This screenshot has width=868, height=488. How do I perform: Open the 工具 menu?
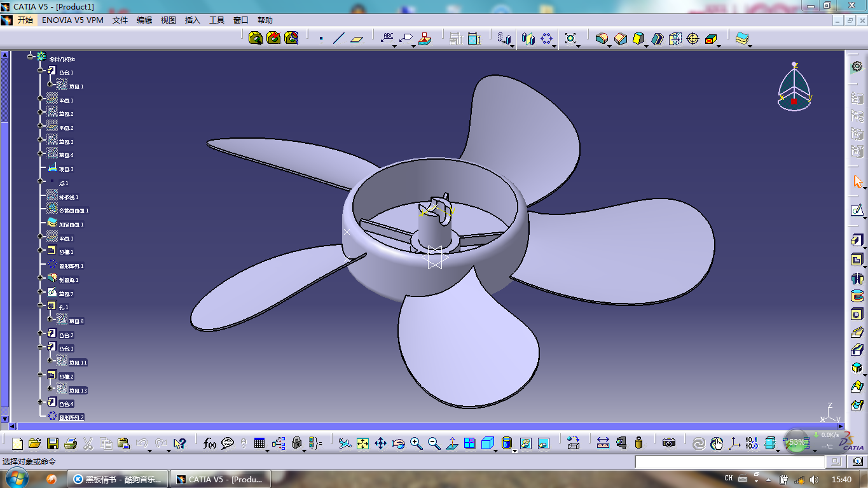[217, 20]
